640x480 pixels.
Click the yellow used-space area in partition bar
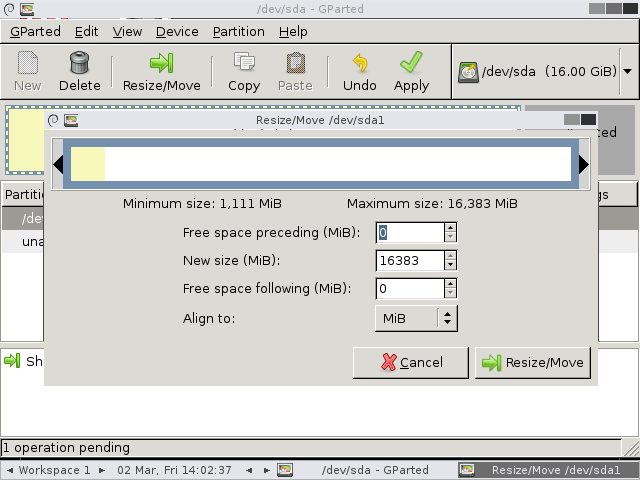click(88, 164)
